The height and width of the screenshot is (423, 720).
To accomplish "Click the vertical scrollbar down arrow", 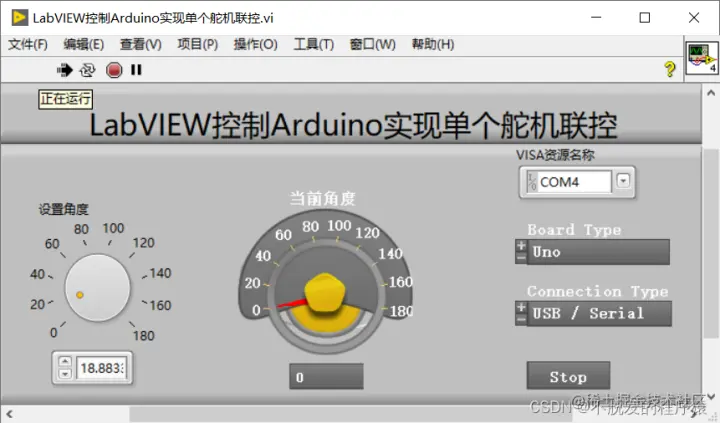I will tap(711, 396).
